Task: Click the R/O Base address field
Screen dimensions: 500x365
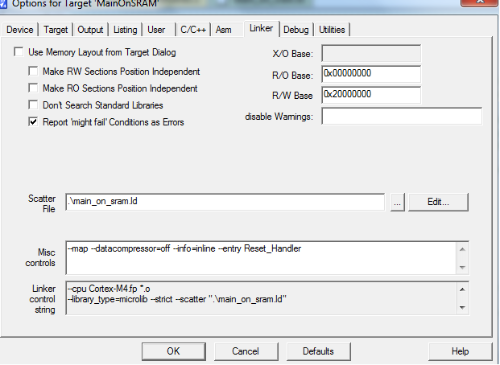Action: click(x=371, y=74)
